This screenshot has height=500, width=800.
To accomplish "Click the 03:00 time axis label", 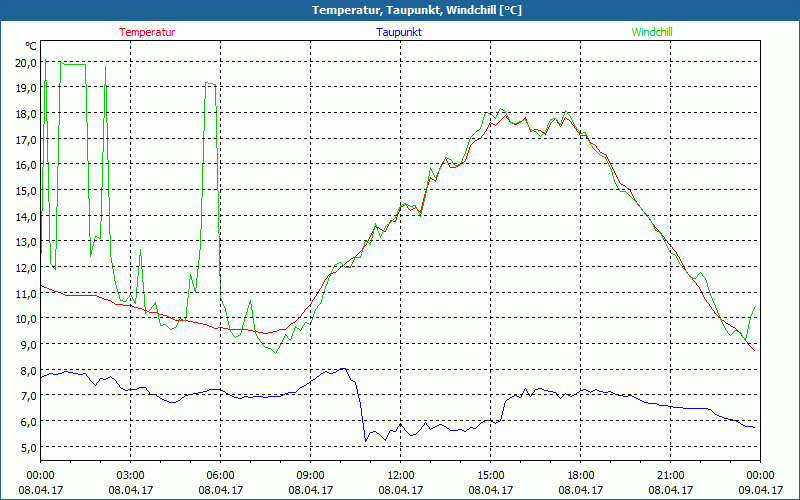I will [131, 476].
